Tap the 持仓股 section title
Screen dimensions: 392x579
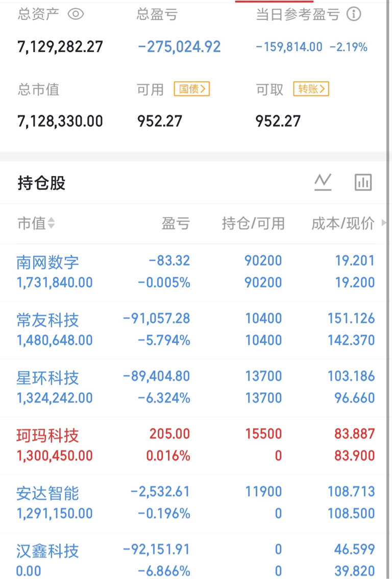pyautogui.click(x=42, y=183)
